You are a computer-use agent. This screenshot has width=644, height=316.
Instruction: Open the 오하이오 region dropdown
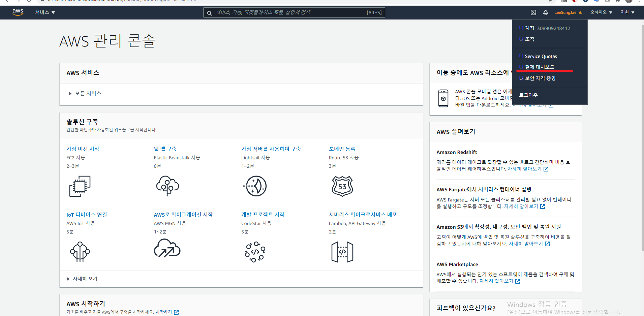click(601, 12)
